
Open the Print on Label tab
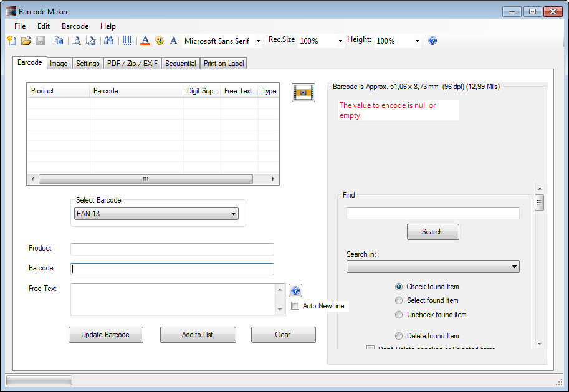tap(224, 64)
